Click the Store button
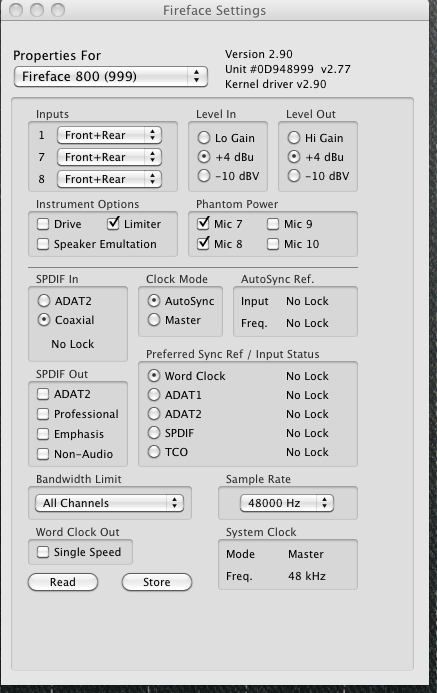 pos(157,582)
